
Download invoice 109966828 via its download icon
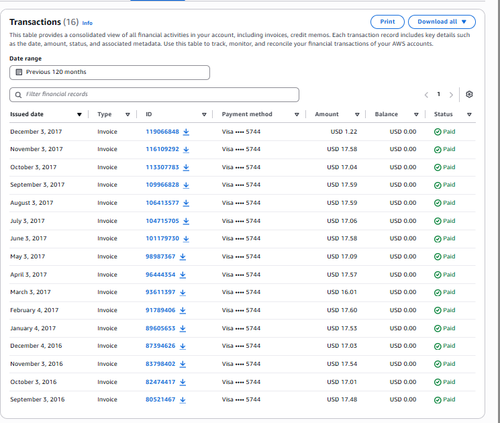click(186, 185)
